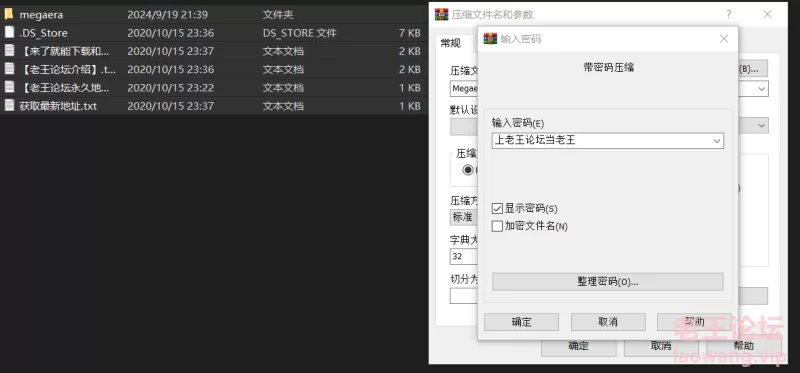This screenshot has width=800, height=373.
Task: Select the 获取最新地址.txt file name
Action: tap(58, 106)
